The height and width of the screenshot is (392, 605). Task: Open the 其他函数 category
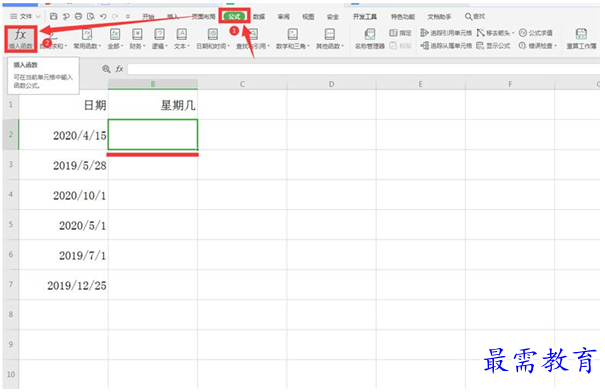(330, 39)
